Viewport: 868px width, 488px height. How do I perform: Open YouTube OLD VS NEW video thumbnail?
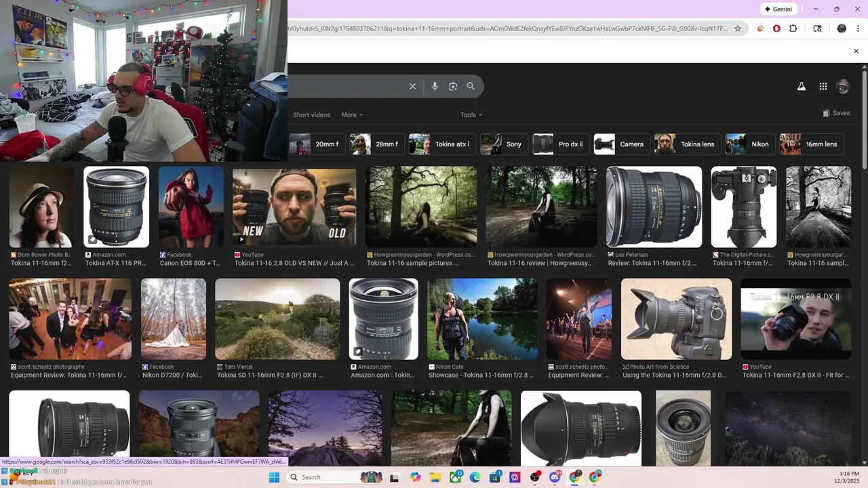[294, 207]
